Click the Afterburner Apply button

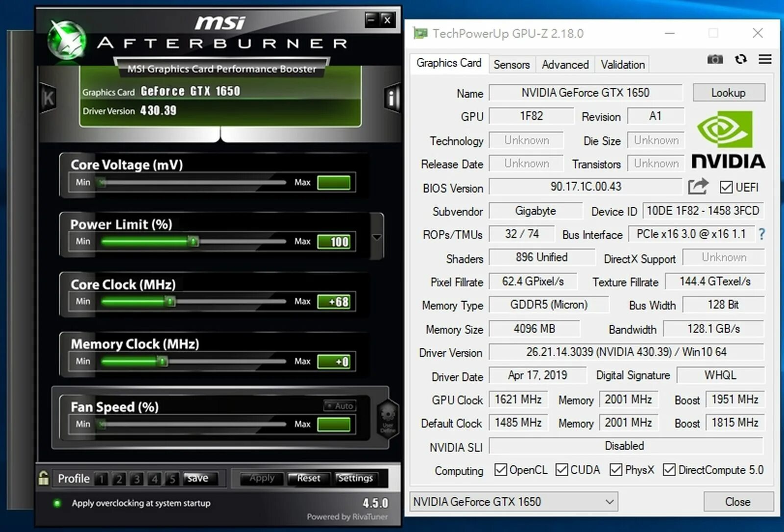[262, 478]
